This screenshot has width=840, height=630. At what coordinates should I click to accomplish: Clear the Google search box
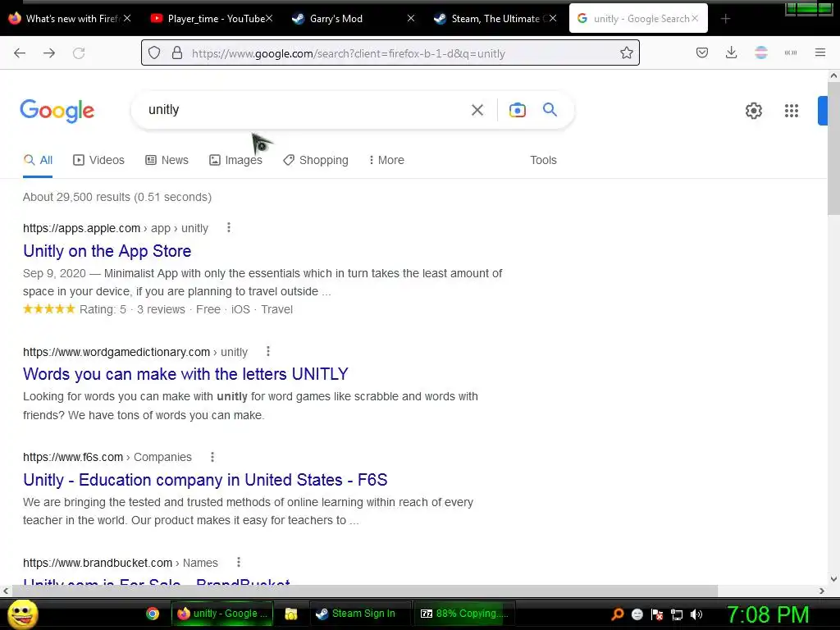click(477, 110)
